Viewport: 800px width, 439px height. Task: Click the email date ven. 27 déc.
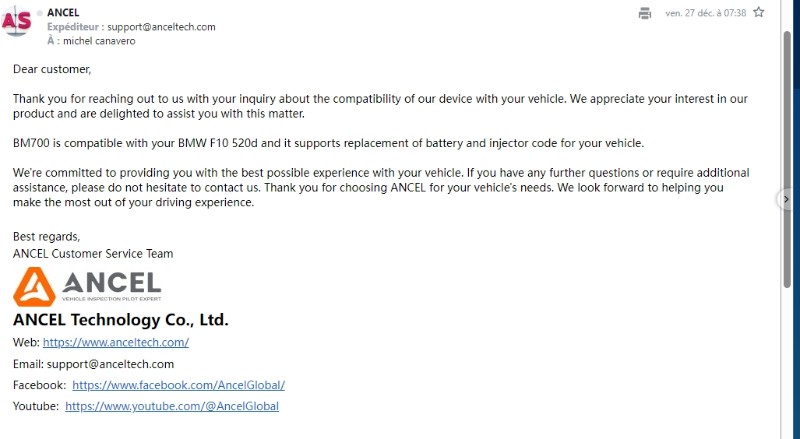pos(706,13)
